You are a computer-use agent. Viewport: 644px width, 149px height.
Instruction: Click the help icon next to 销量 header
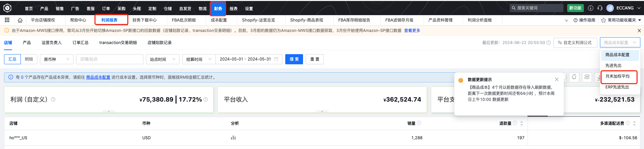coord(419,123)
